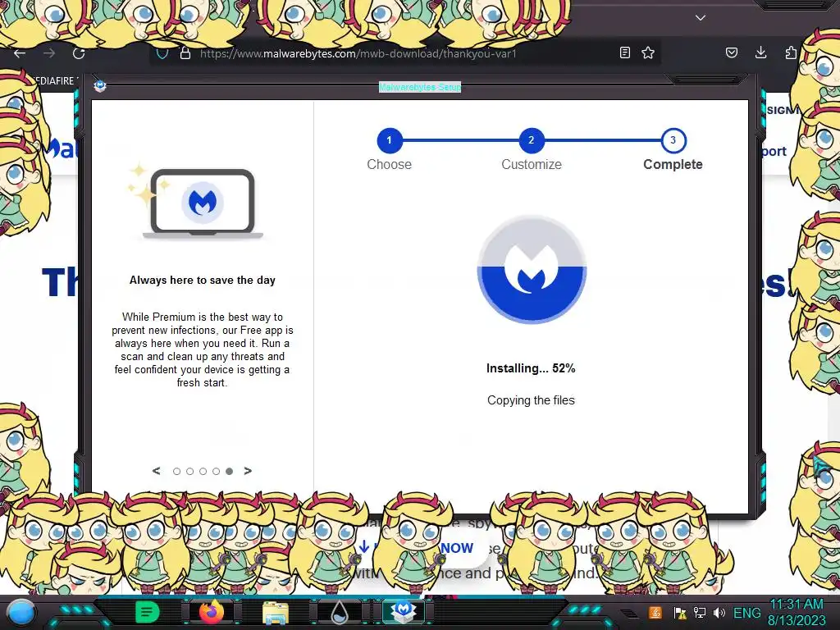
Task: Click the Malwarebytes Setup title bar icon
Action: point(99,85)
